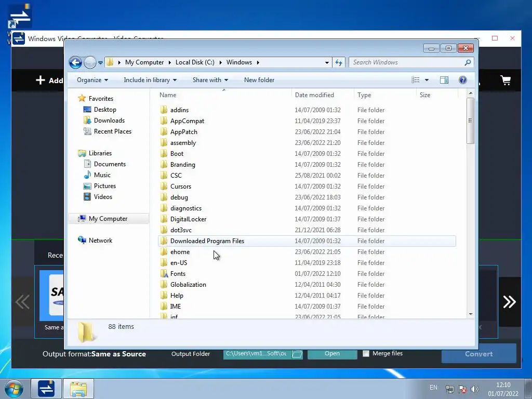Open the Videos library
This screenshot has height=399, width=532.
click(103, 197)
